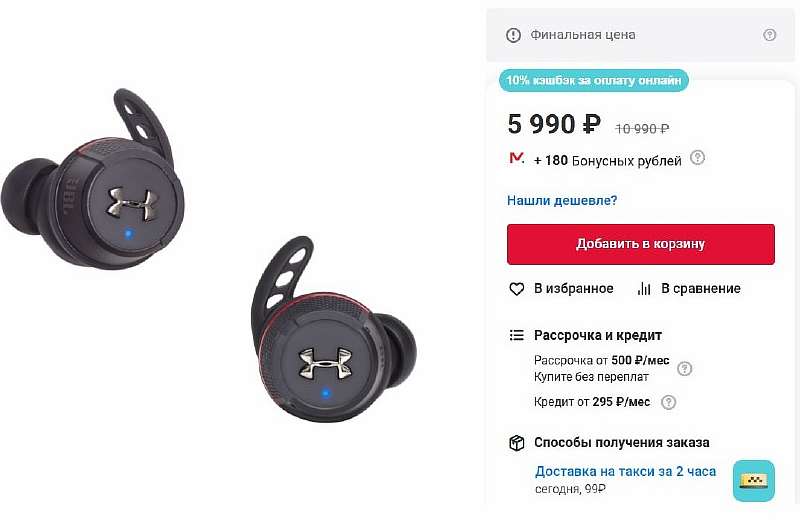Click the 10% кэшбэк за оплату онлайн badge
This screenshot has width=800, height=530.
[x=593, y=81]
